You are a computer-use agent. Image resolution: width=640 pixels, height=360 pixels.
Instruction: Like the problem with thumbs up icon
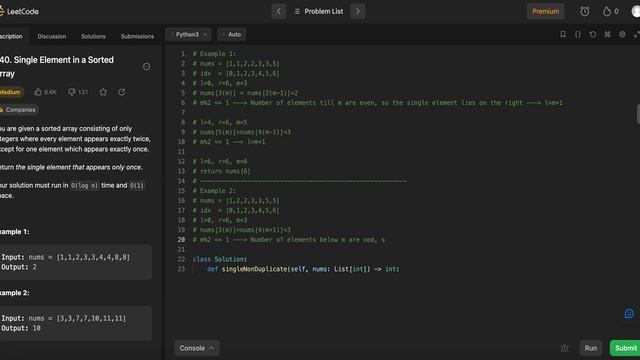[38, 92]
